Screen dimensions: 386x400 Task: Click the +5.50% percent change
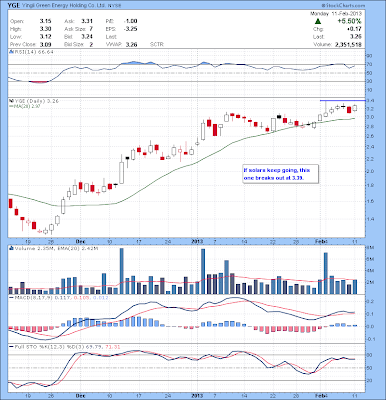coord(349,21)
